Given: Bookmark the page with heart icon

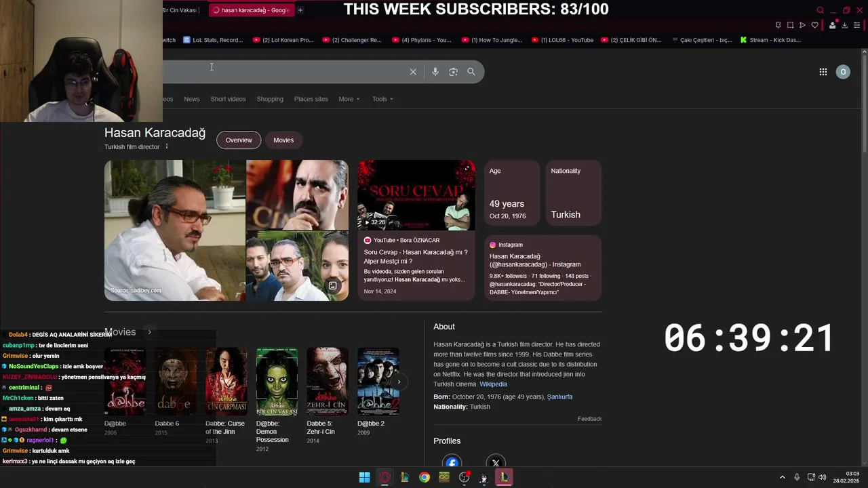Looking at the screenshot, I should click(815, 25).
